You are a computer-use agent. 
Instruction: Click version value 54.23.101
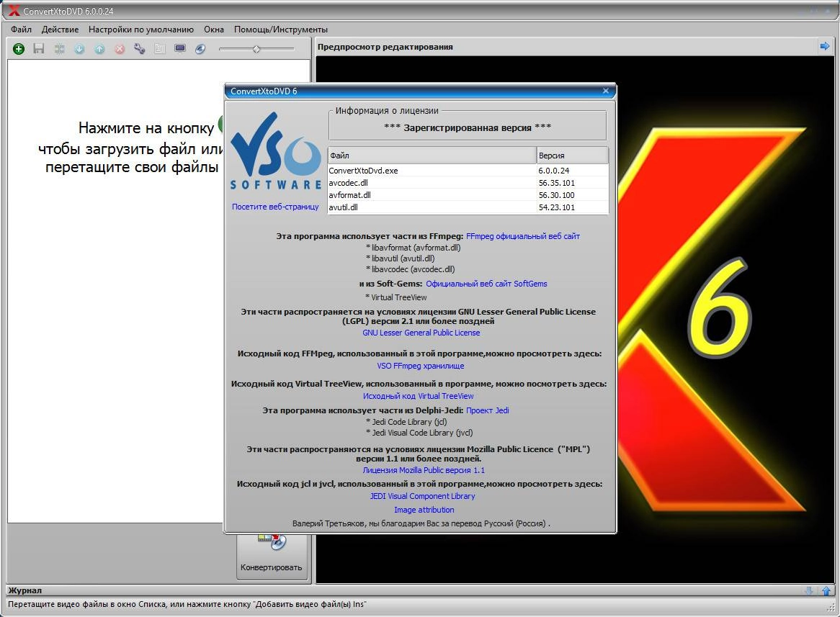coord(557,207)
